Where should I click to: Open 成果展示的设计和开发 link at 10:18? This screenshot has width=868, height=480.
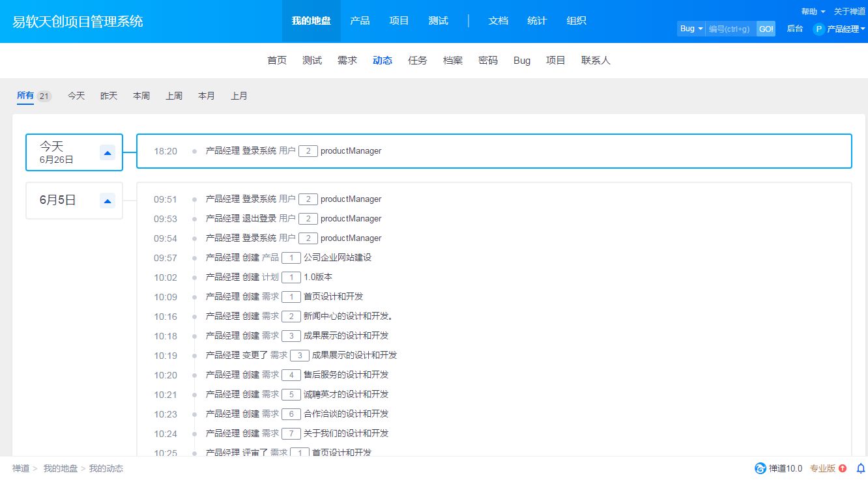coord(346,336)
